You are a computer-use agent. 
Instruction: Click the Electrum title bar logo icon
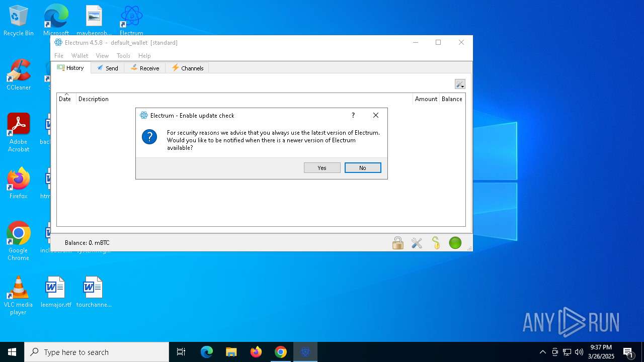58,43
